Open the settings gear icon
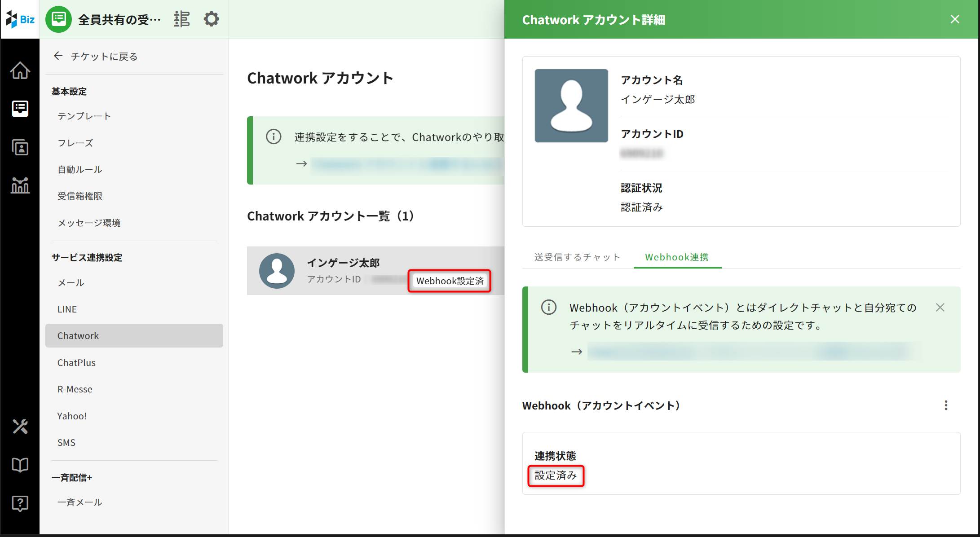Viewport: 980px width, 537px height. click(x=211, y=19)
